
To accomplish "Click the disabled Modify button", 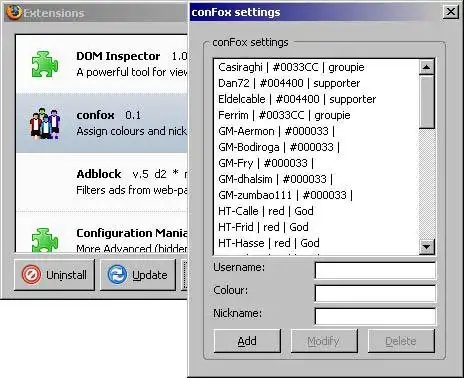I will 324,341.
